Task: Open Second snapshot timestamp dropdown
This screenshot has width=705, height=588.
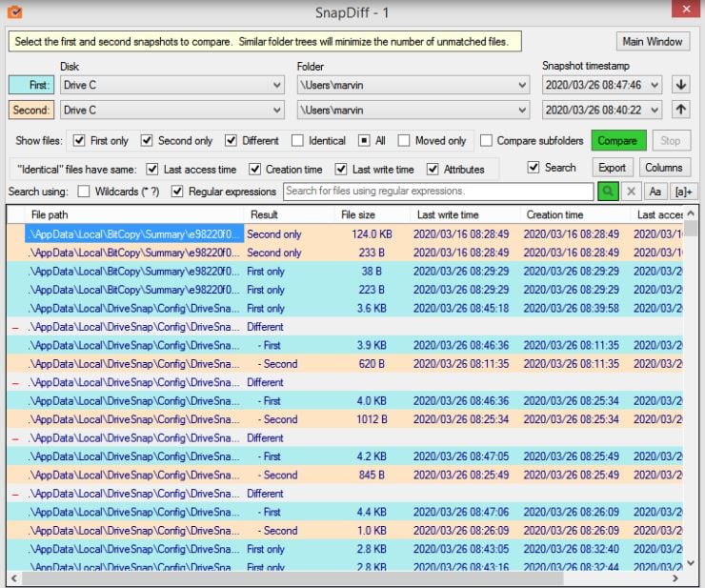Action: [x=601, y=110]
